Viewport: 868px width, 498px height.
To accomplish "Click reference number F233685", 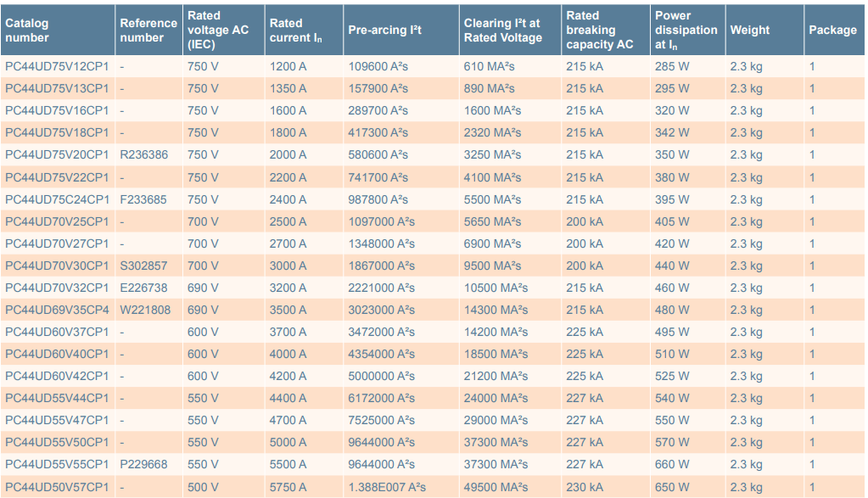I will point(143,199).
